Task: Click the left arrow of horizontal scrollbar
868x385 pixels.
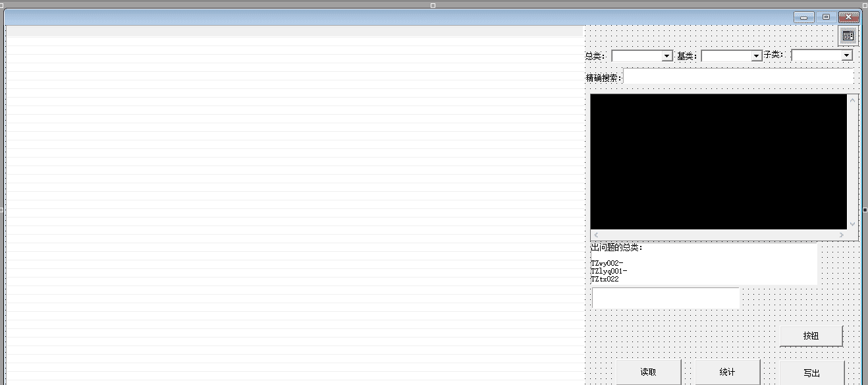Action: pyautogui.click(x=596, y=235)
